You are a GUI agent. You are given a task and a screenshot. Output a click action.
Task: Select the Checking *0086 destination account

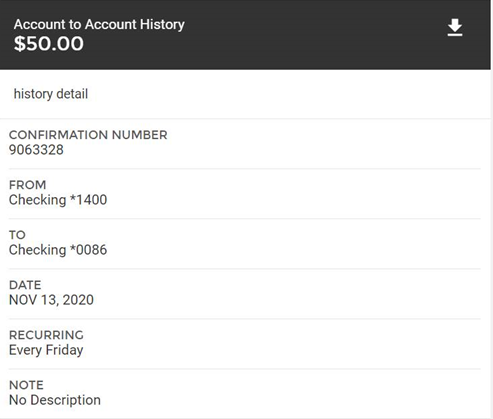(58, 250)
